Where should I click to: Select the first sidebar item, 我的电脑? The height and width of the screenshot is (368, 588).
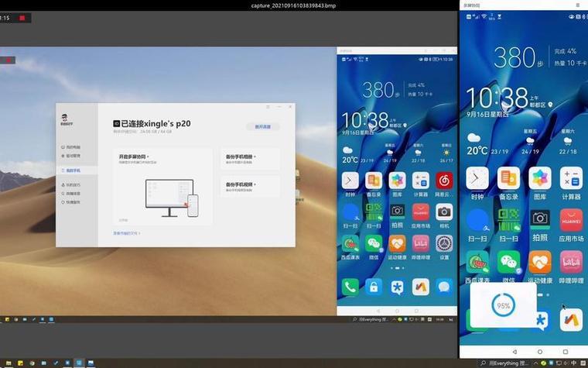coord(70,147)
